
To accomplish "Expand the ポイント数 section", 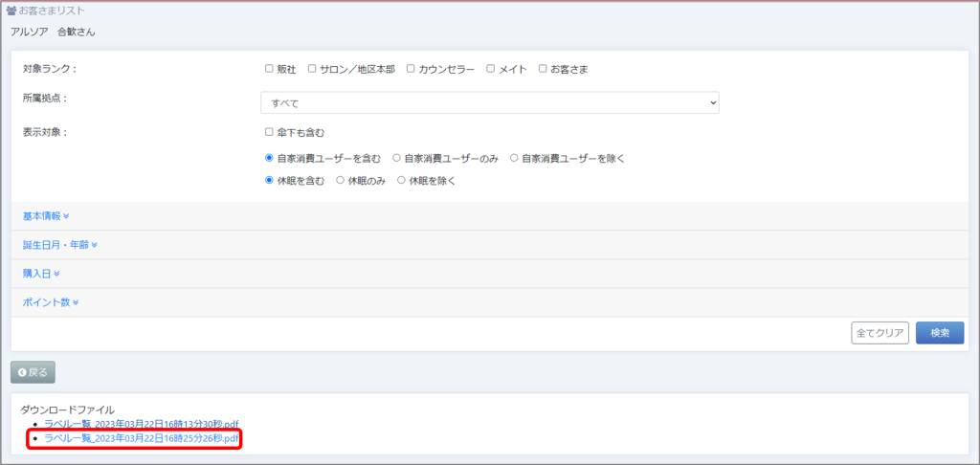I will pos(51,302).
